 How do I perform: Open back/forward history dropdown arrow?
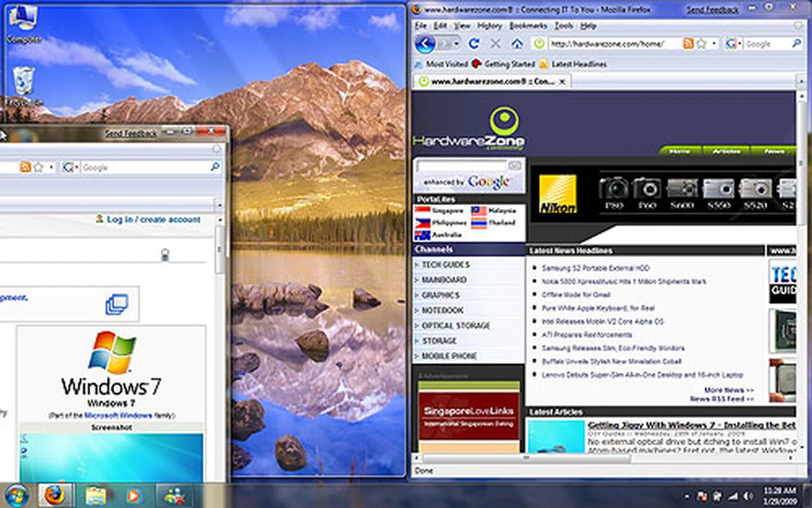(x=457, y=44)
